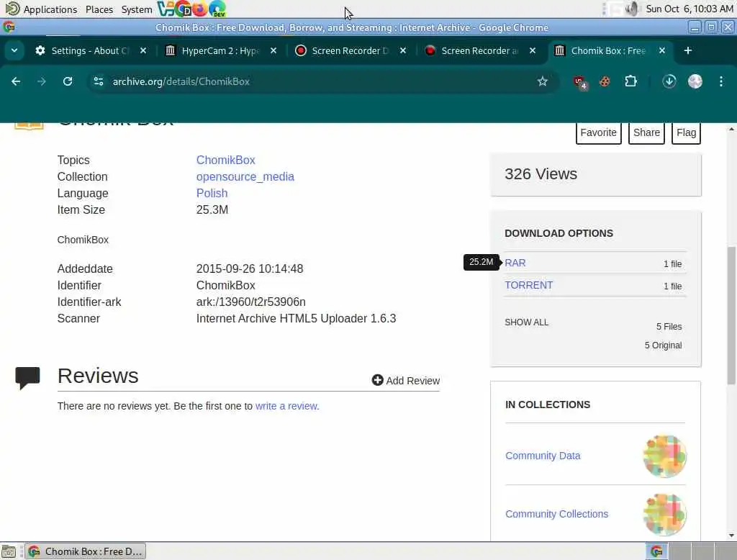Launch Chrome Dev from the top panel
The image size is (737, 560).
183,9
